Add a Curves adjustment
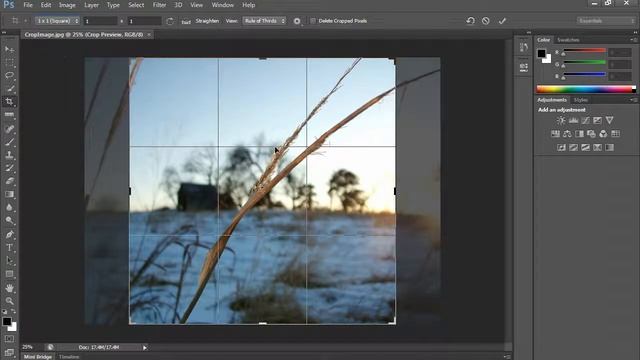 [x=585, y=120]
